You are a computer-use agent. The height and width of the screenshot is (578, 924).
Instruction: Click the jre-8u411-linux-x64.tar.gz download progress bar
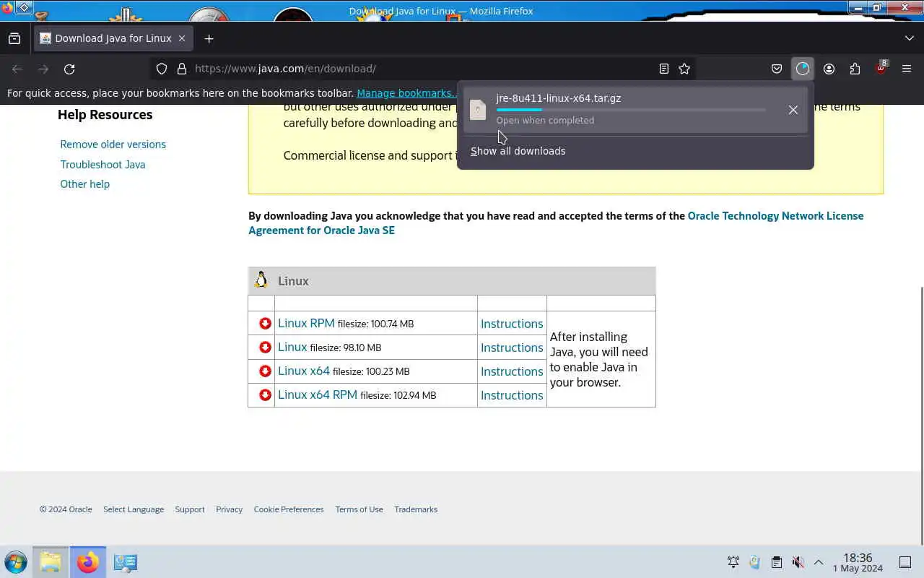631,110
